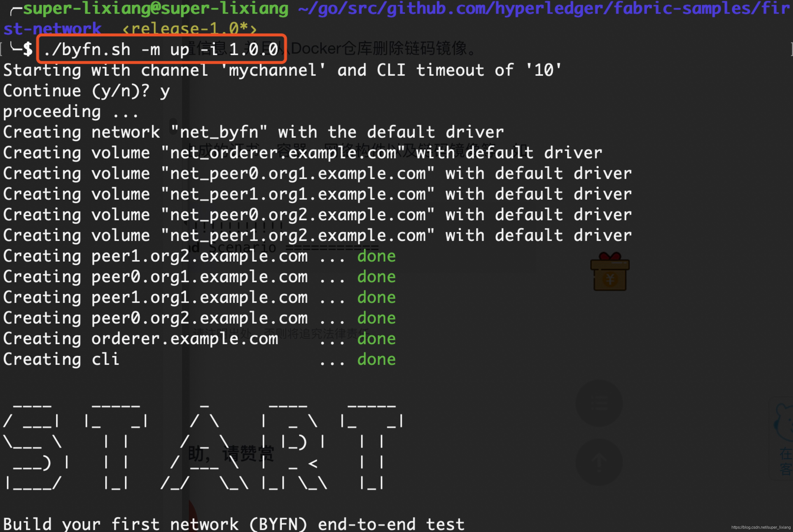Click the 'Creating orderer.example.com' line
Screen dimensions: 793x532
click(x=199, y=339)
